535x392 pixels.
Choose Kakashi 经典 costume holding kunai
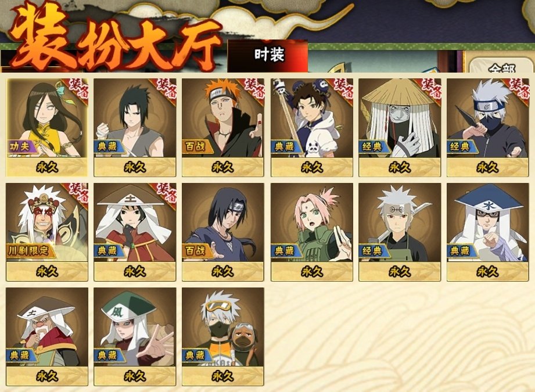click(487, 127)
